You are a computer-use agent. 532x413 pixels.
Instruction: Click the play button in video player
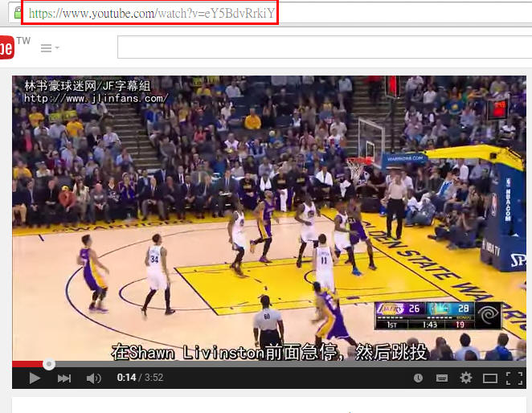[x=35, y=378]
